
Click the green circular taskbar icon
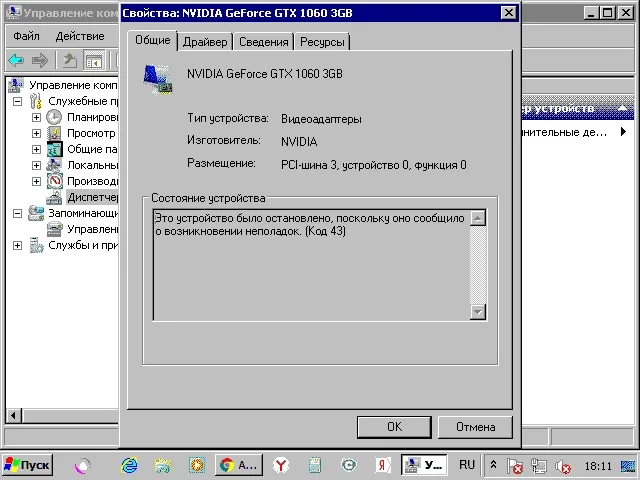349,465
